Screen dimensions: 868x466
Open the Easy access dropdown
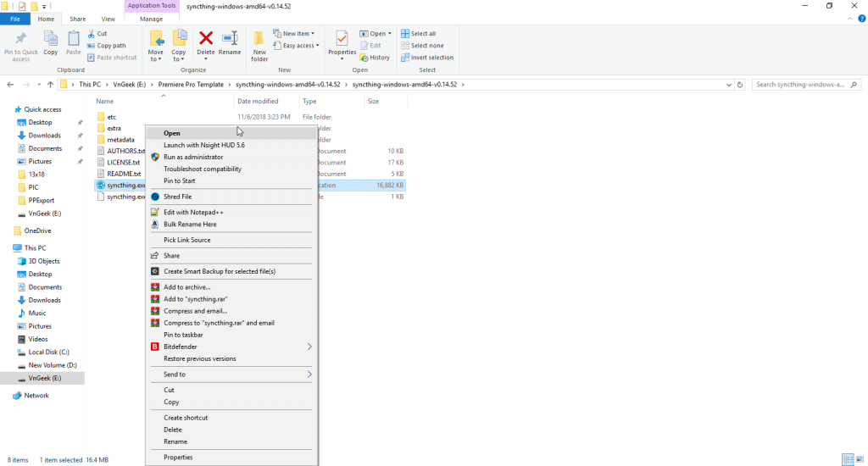pos(296,46)
